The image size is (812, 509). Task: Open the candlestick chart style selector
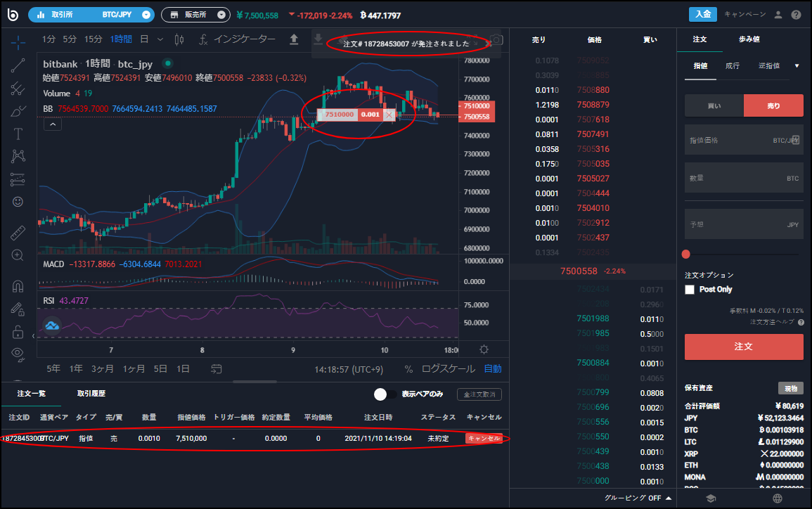pyautogui.click(x=179, y=39)
